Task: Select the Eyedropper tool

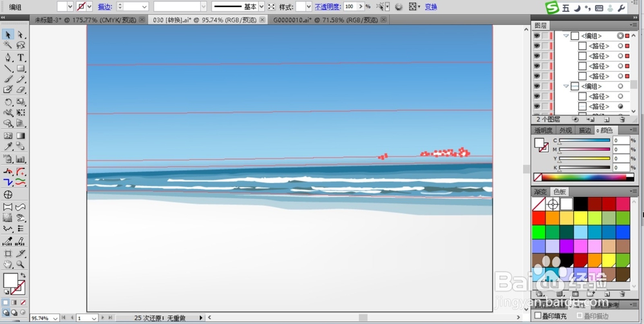Action: [8, 147]
